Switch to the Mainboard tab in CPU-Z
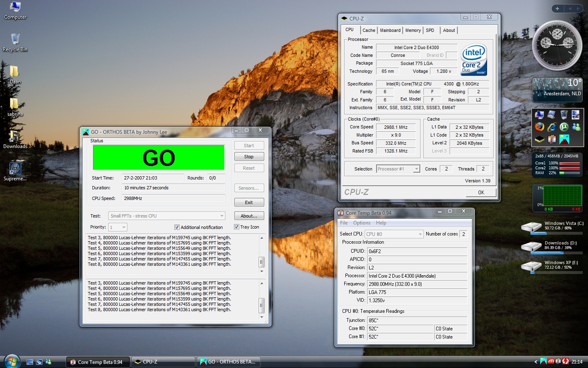The width and height of the screenshot is (588, 368). 390,30
